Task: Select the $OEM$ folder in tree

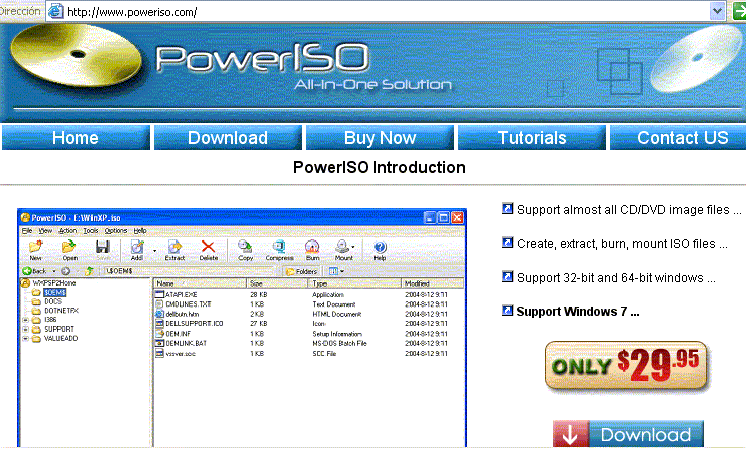Action: pos(55,293)
